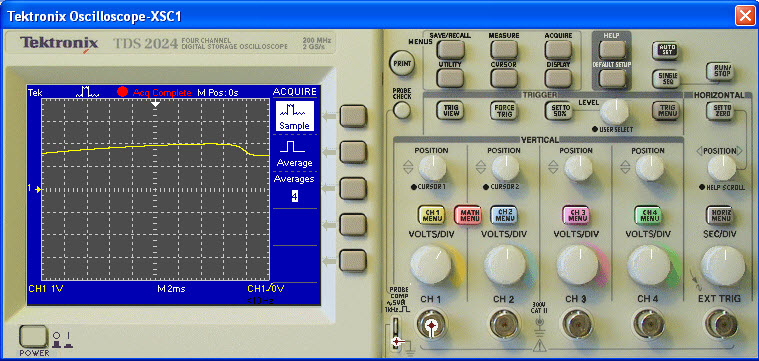
Task: Select the Sample acquisition mode side button
Action: click(353, 116)
